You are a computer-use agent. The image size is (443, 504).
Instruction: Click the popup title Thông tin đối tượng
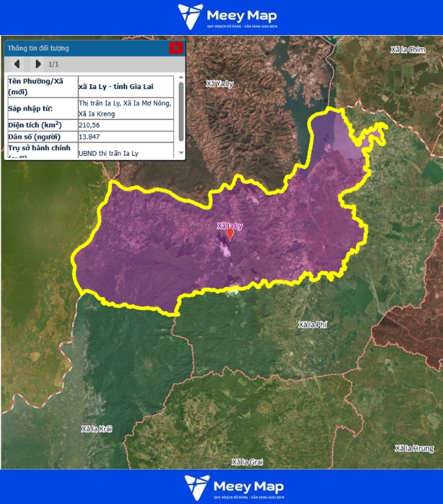39,48
